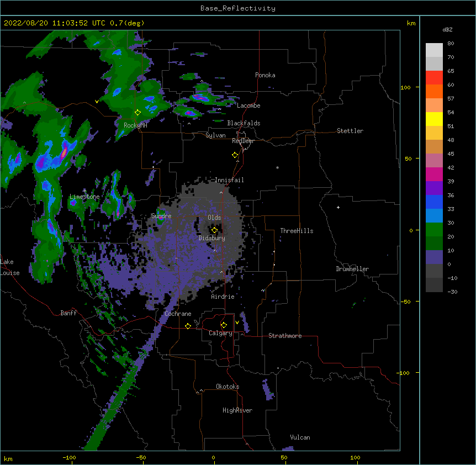Click the Ponoka label
The width and height of the screenshot is (476, 465).
tap(265, 75)
